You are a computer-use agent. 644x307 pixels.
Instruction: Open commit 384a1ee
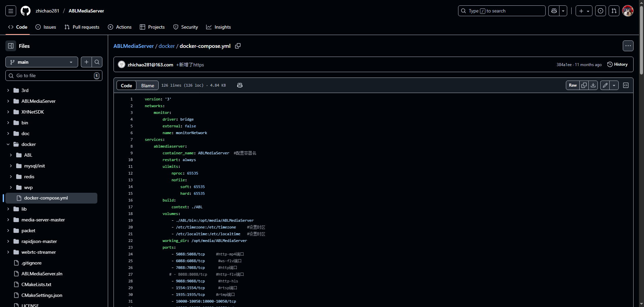tap(564, 65)
